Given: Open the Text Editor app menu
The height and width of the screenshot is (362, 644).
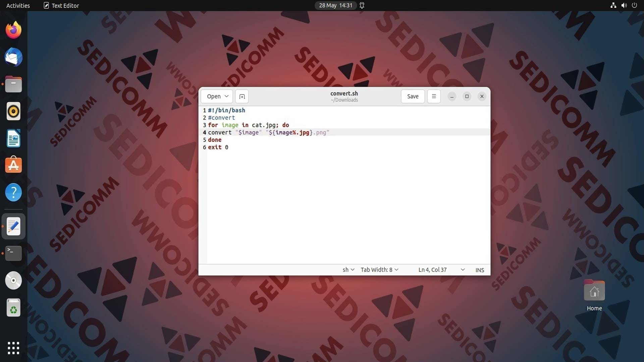Looking at the screenshot, I should tap(61, 5).
